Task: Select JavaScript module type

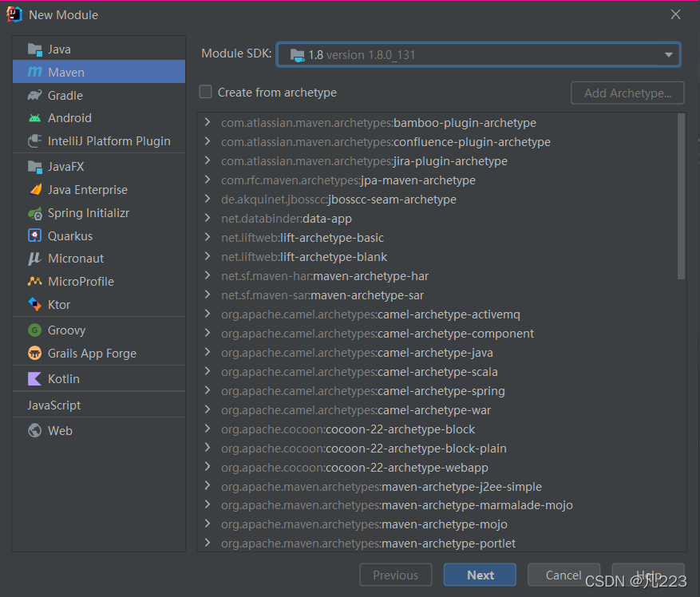Action: tap(99, 405)
